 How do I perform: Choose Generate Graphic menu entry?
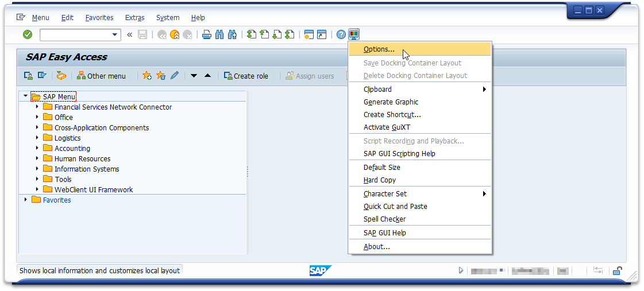click(x=420, y=102)
